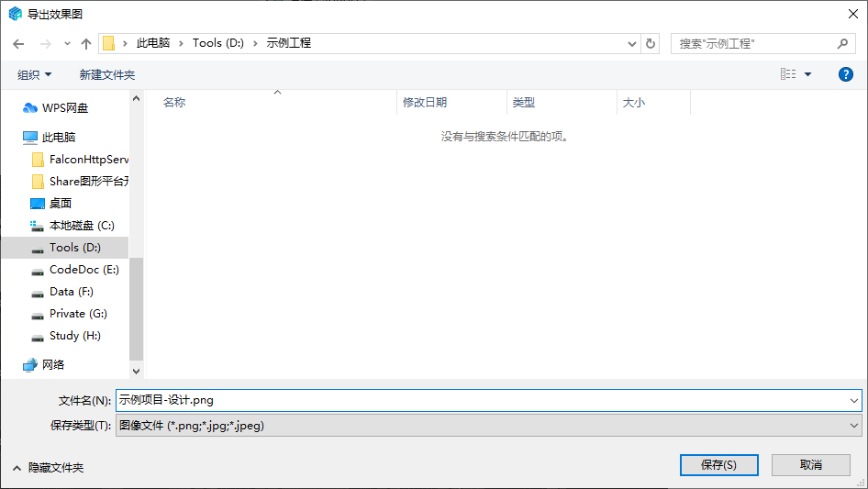The width and height of the screenshot is (868, 489).
Task: Select WPS网盘 in the sidebar
Action: pos(64,108)
